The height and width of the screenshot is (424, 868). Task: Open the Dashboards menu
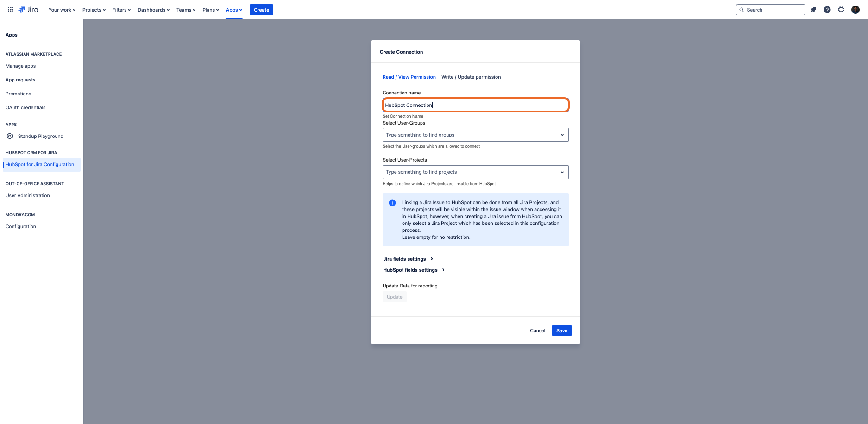point(154,10)
